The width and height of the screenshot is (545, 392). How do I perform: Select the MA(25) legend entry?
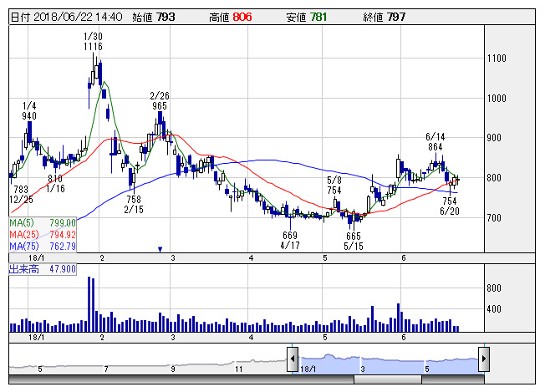(43, 235)
